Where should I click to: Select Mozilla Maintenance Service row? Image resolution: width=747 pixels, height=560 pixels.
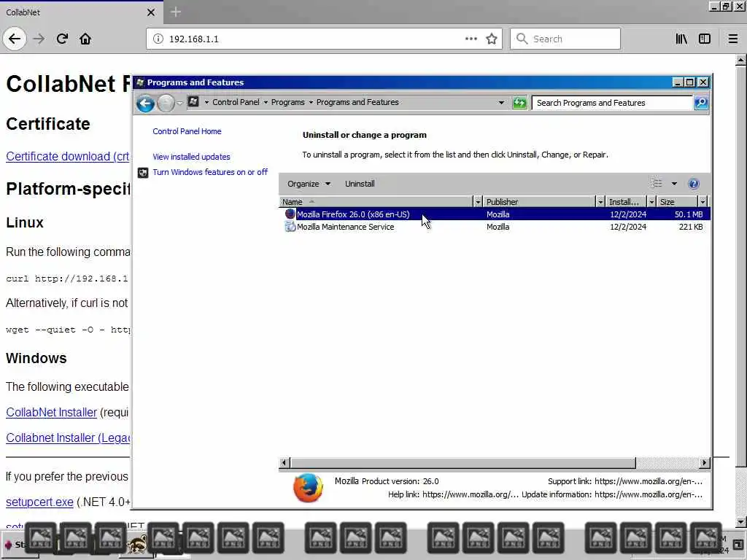point(495,227)
